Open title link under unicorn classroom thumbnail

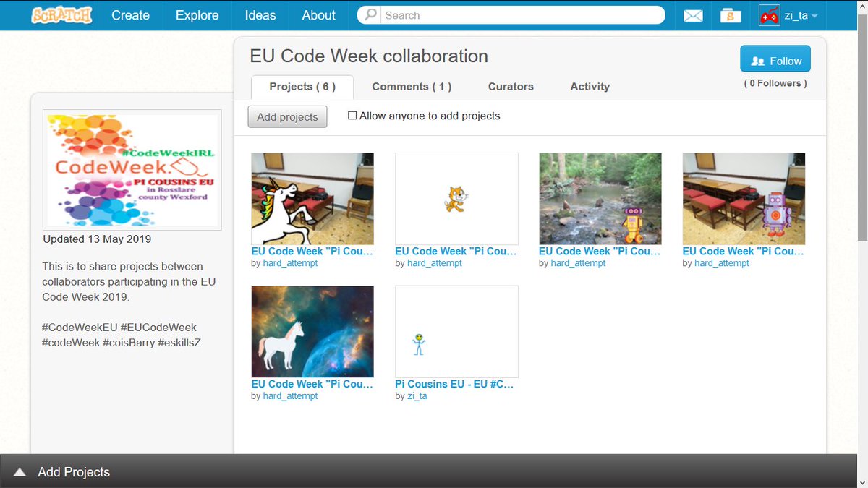[312, 252]
